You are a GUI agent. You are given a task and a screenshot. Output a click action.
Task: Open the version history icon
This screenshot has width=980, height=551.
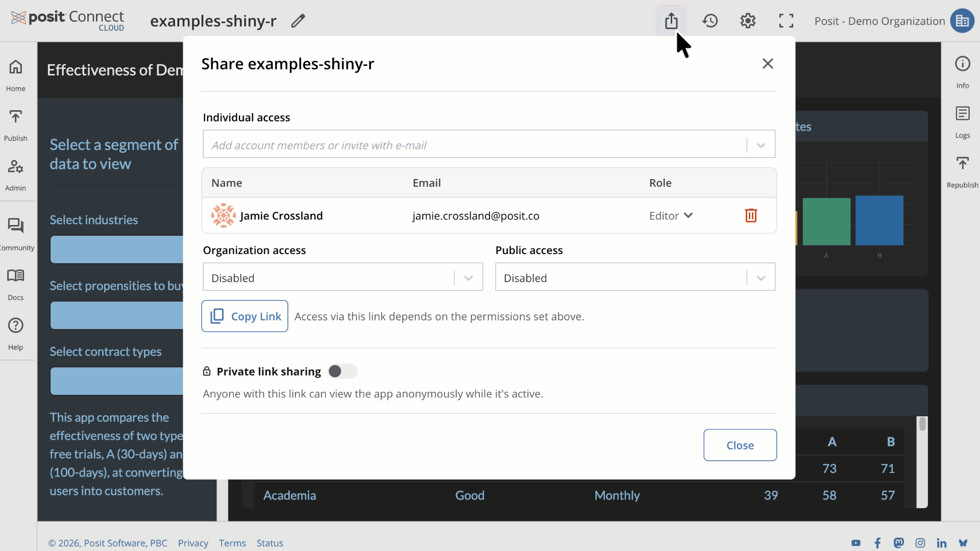tap(710, 21)
